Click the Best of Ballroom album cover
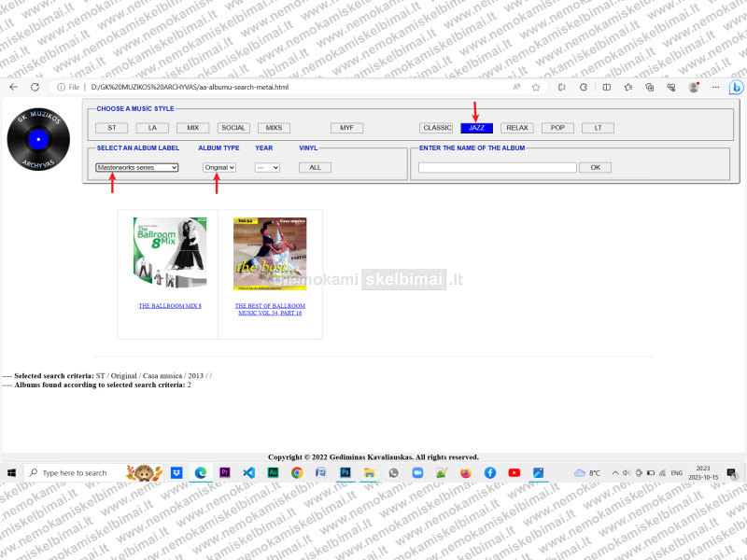The width and height of the screenshot is (747, 560). (x=270, y=254)
